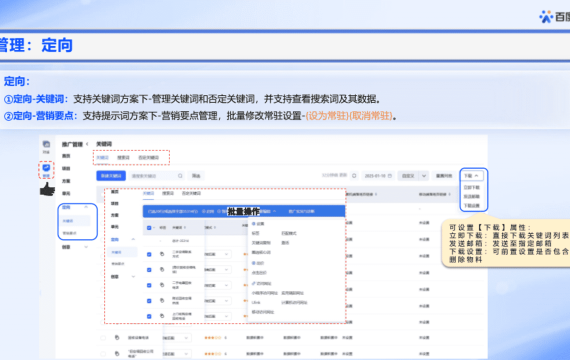Select the round checkbox of the 回收设备电话 row
Screen dimensions: 570x360
(x=103, y=338)
